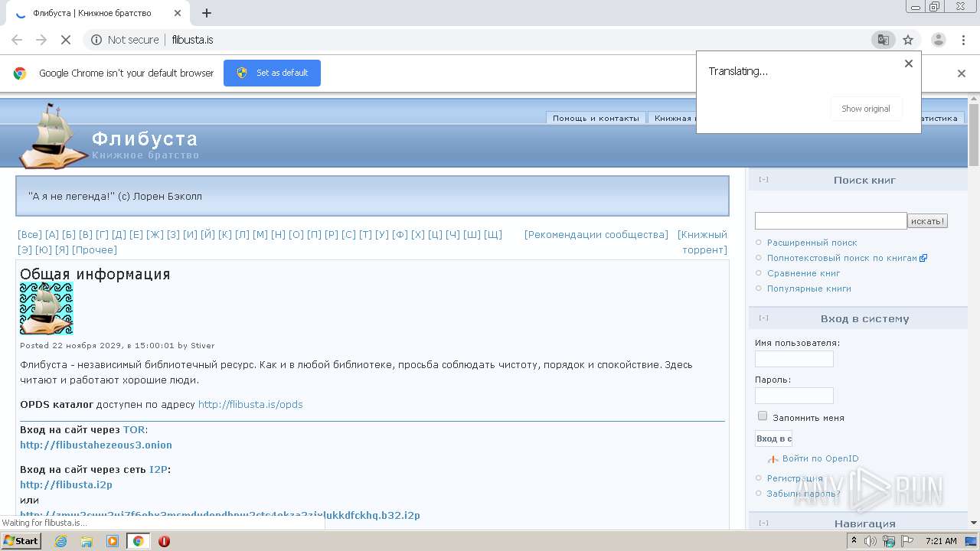Click the OpenID icon

tap(773, 459)
